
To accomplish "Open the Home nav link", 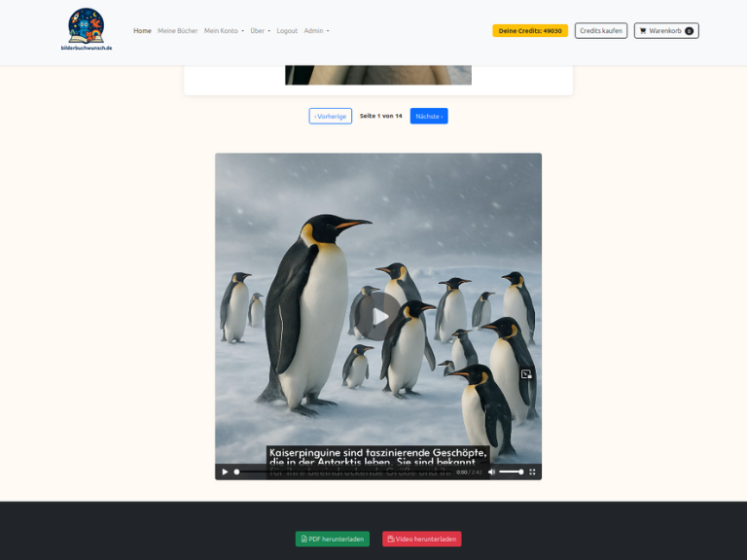I will click(x=142, y=31).
